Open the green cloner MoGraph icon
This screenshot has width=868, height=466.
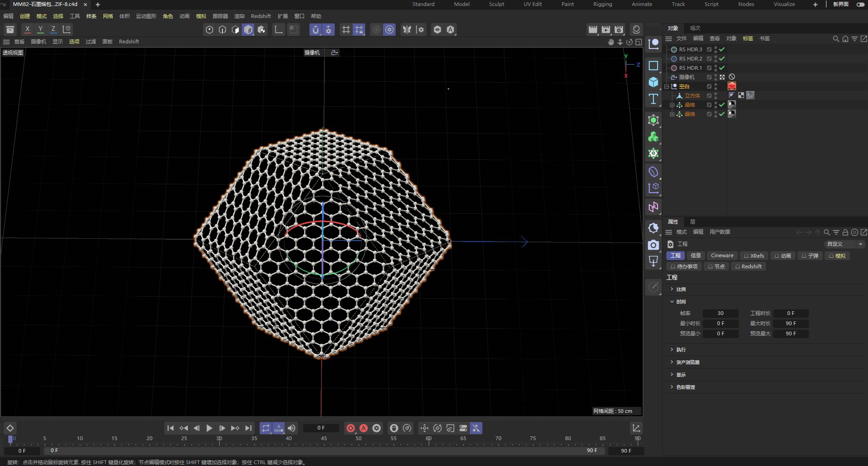pyautogui.click(x=653, y=137)
